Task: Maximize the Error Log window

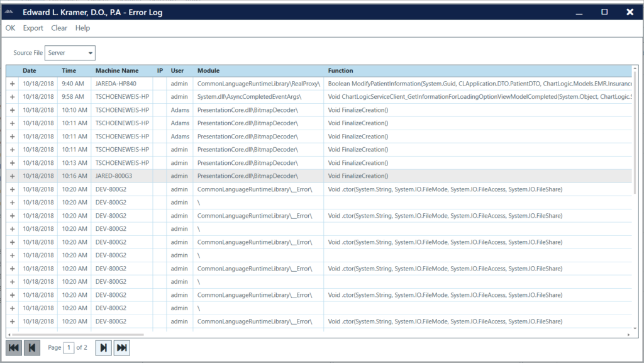Action: pos(604,12)
